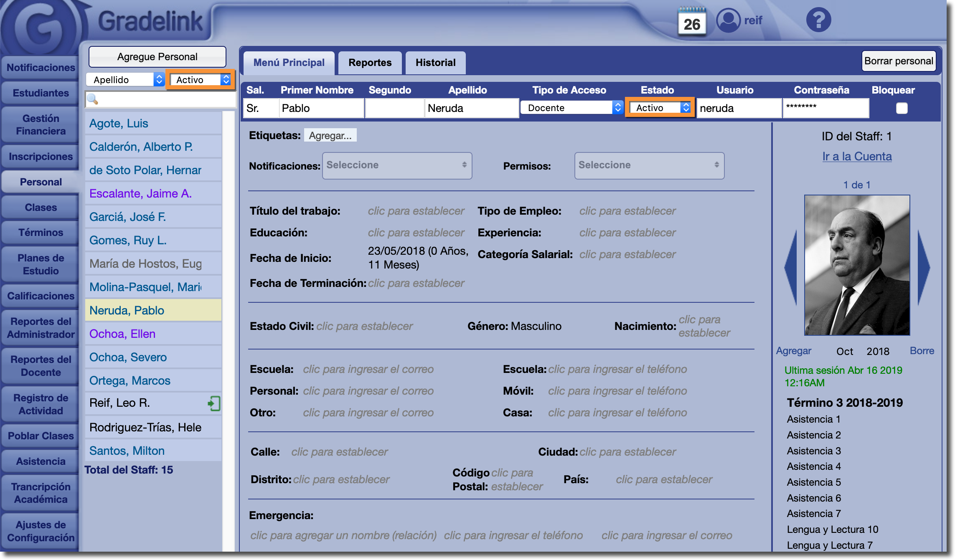Expand the Tipo de Acceso Docente dropdown
This screenshot has height=560, width=955.
[x=571, y=108]
